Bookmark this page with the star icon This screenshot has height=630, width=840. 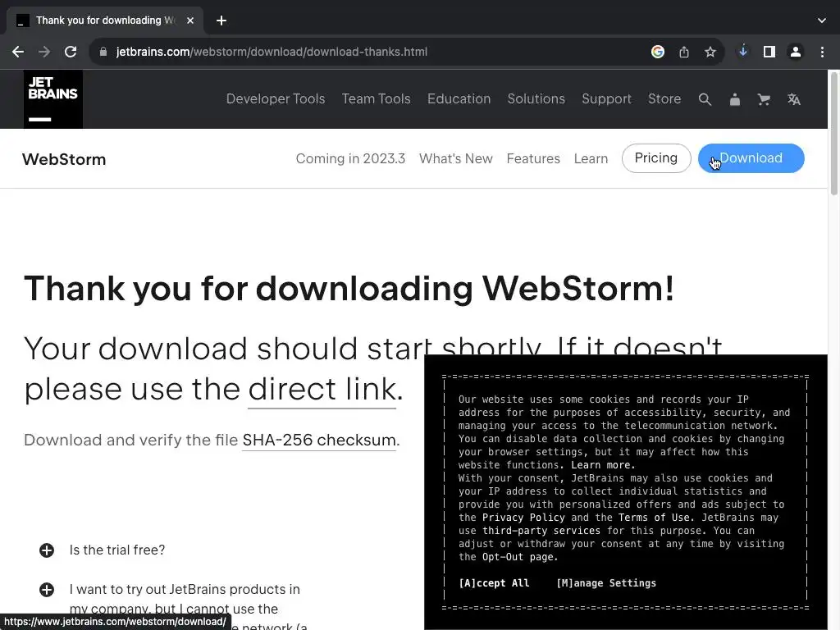(710, 52)
